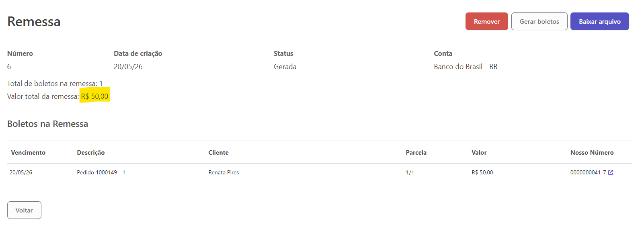This screenshot has width=644, height=231.
Task: Select the Pedido 1000149 - 1 description cell
Action: point(101,172)
